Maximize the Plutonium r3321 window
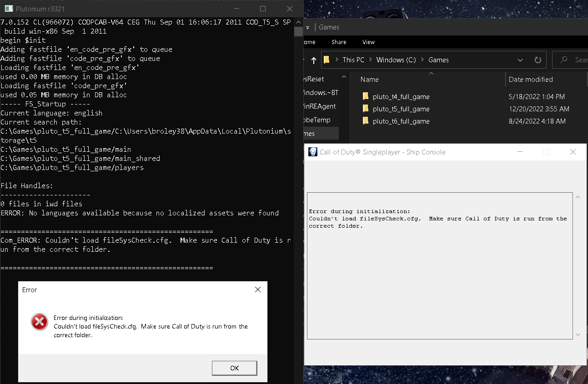 (x=262, y=9)
